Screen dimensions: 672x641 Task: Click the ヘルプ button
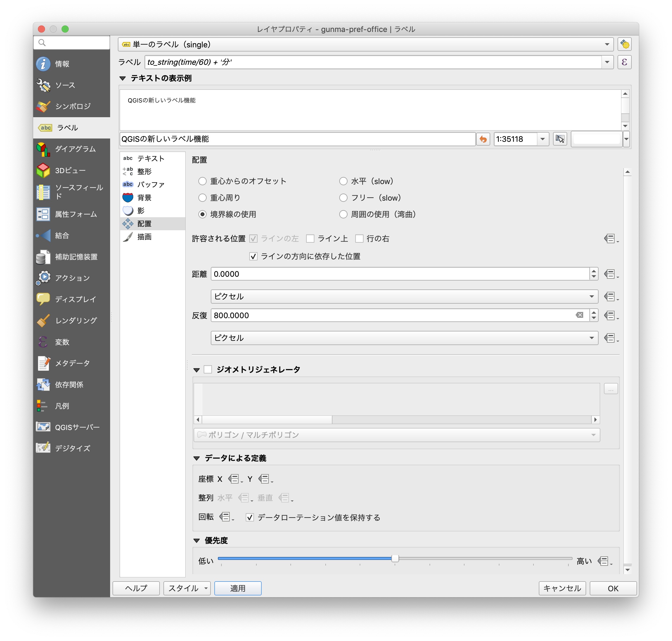[x=136, y=588]
